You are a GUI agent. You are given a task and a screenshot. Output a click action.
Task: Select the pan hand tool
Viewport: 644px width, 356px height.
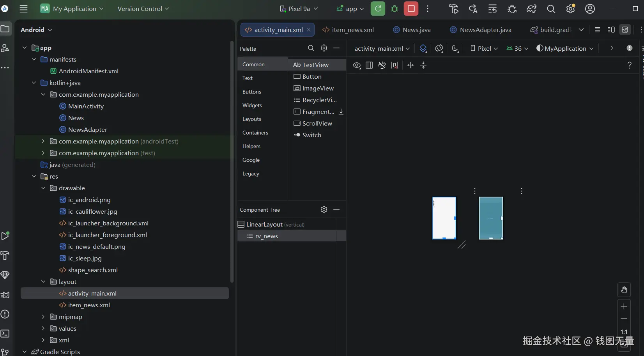pos(624,290)
